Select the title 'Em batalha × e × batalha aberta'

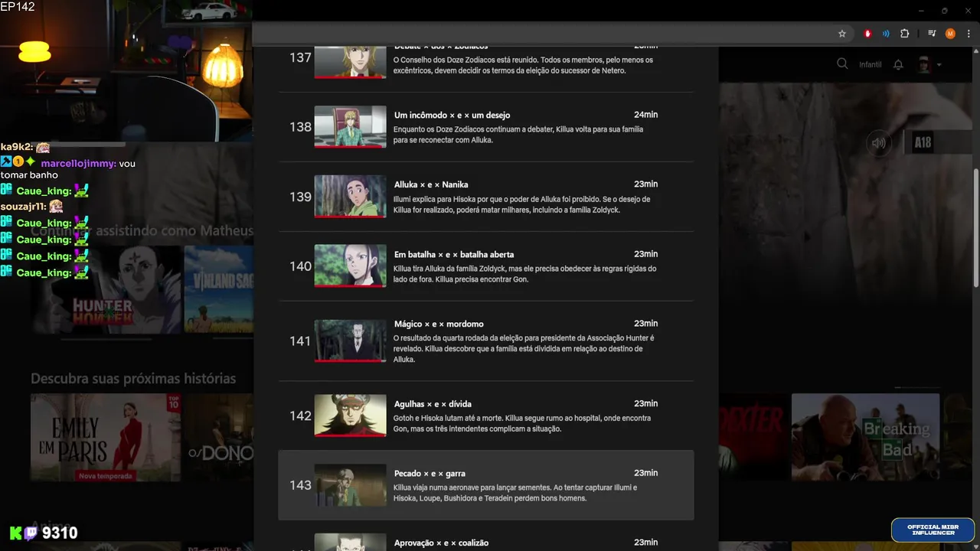[x=454, y=254]
